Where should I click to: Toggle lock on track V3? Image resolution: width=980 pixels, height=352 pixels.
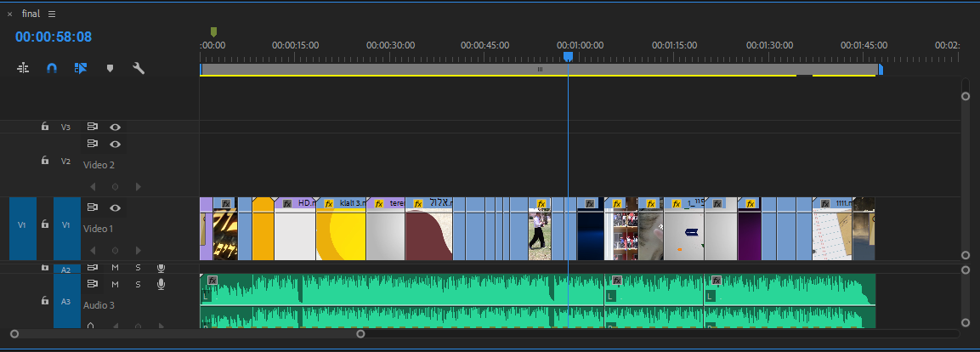tap(44, 127)
